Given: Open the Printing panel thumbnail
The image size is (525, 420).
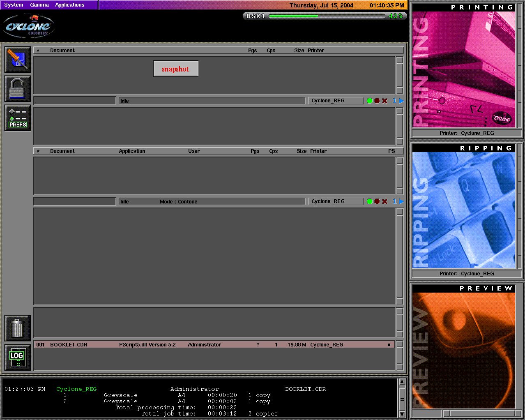Looking at the screenshot, I should pyautogui.click(x=463, y=70).
